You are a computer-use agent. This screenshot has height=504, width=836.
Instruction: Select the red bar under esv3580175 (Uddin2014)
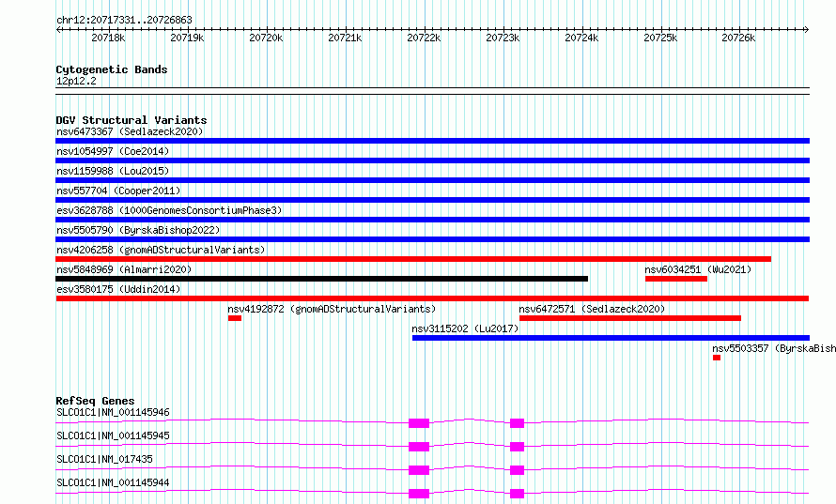click(x=432, y=298)
